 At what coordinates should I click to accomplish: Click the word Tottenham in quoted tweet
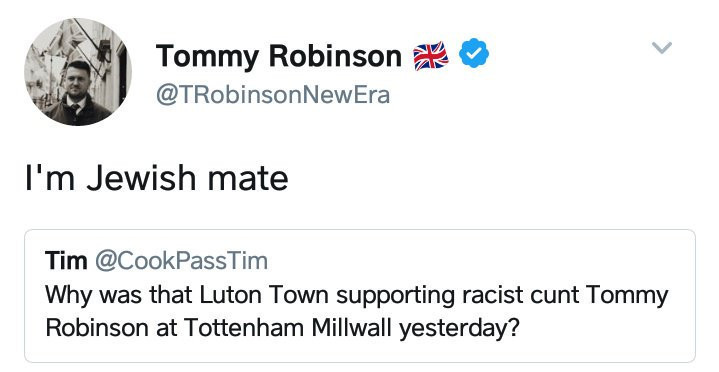click(x=244, y=328)
